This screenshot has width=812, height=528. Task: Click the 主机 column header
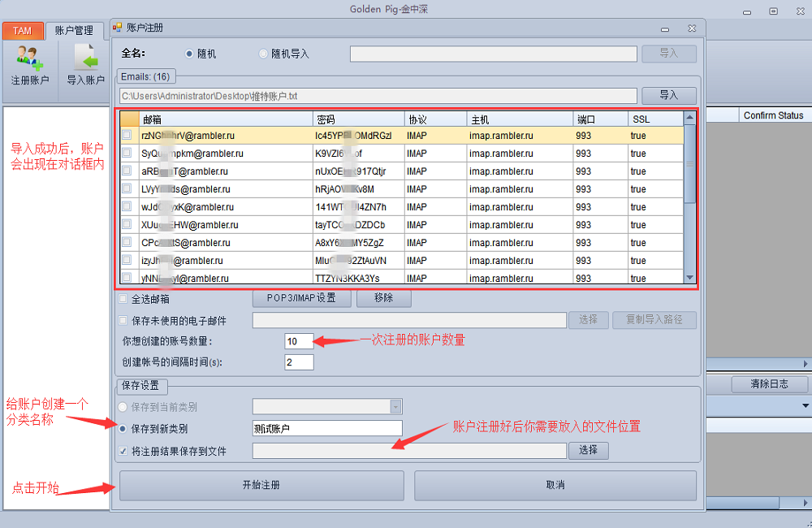[520, 119]
